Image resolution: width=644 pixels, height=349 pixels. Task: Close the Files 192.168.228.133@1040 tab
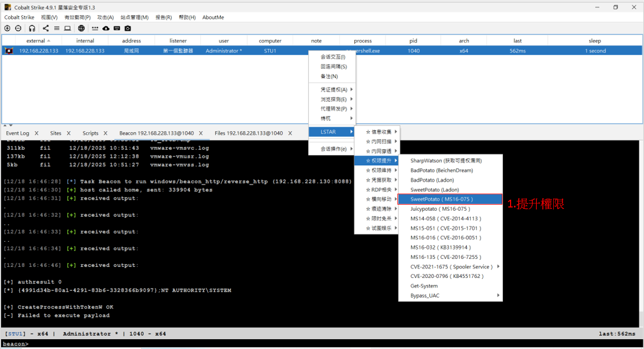(x=290, y=133)
